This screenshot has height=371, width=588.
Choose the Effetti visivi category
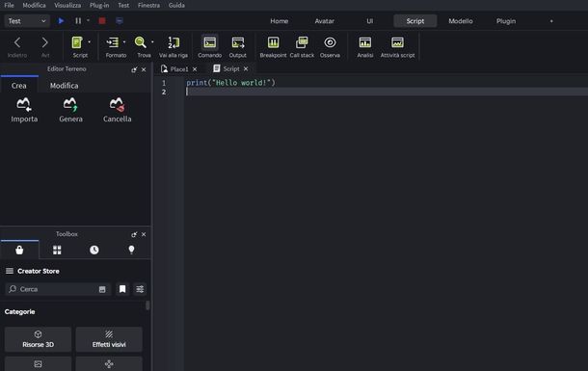pyautogui.click(x=109, y=339)
